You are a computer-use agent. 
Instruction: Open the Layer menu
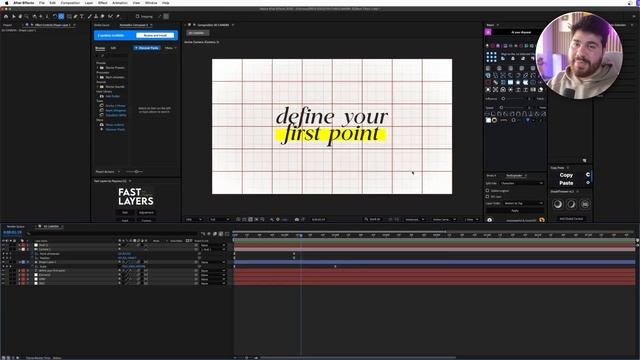point(89,3)
